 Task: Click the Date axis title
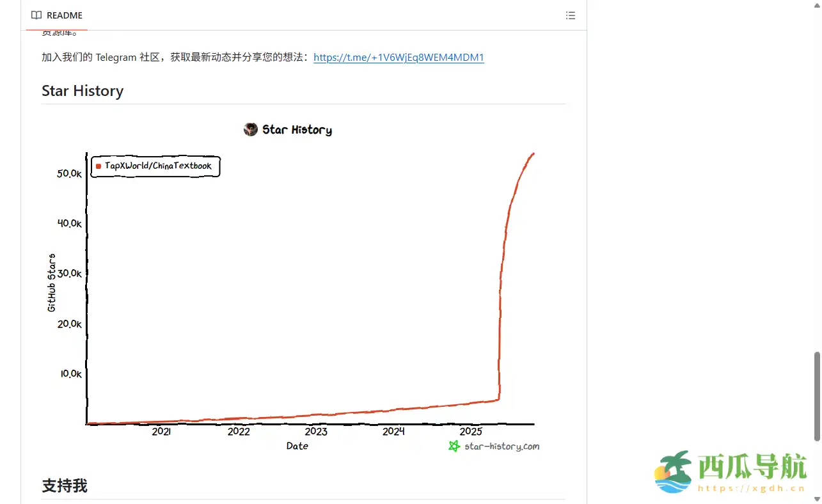[297, 446]
